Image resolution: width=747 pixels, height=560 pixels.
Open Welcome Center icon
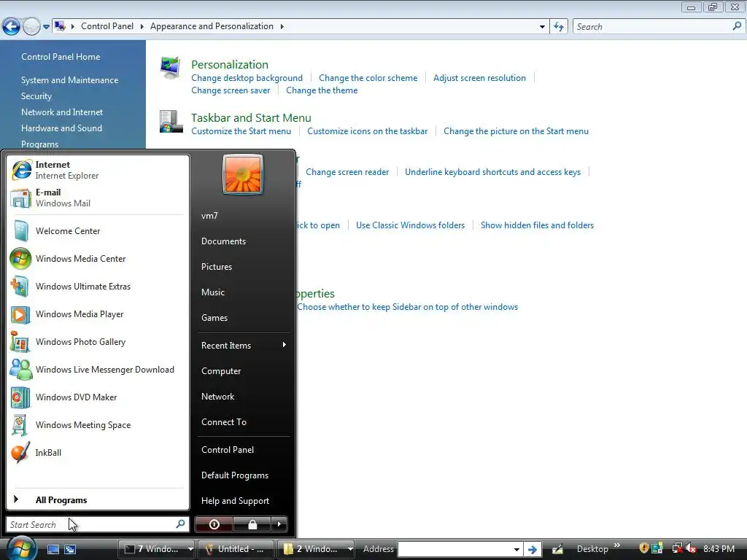pos(21,231)
